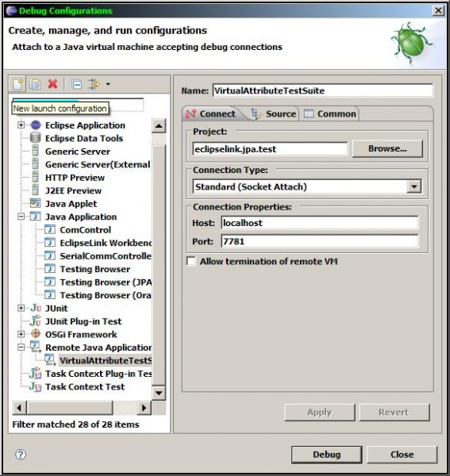Click the JUnit icon in tree
450x476 pixels.
click(36, 308)
